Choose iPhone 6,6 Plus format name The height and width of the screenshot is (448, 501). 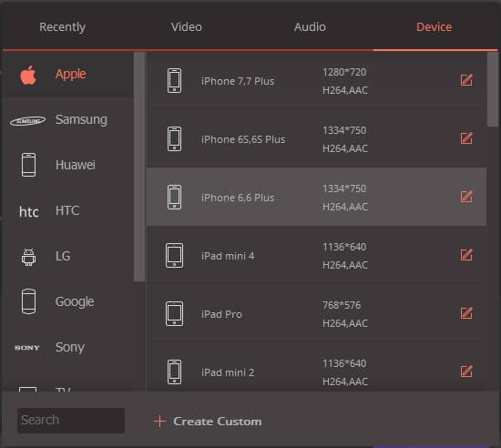(238, 198)
